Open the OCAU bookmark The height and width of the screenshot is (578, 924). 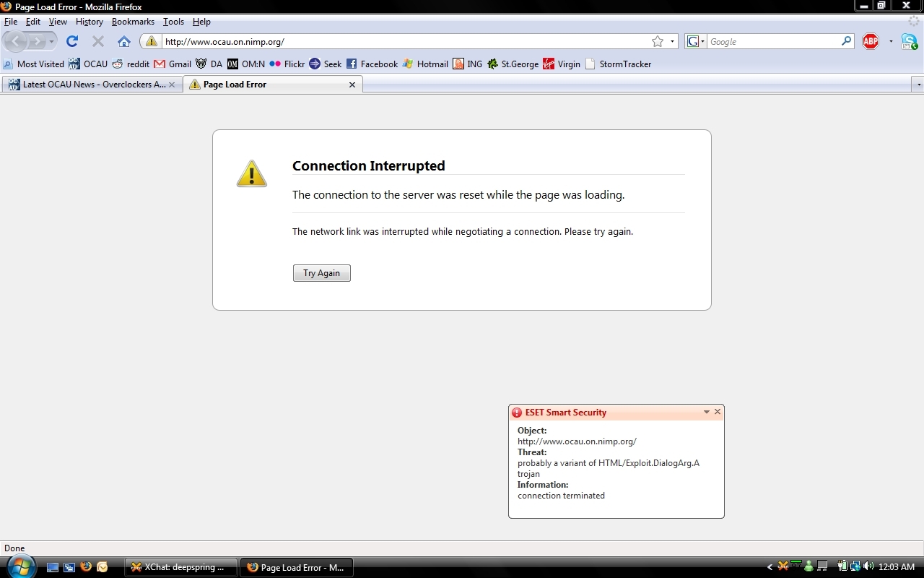[88, 64]
